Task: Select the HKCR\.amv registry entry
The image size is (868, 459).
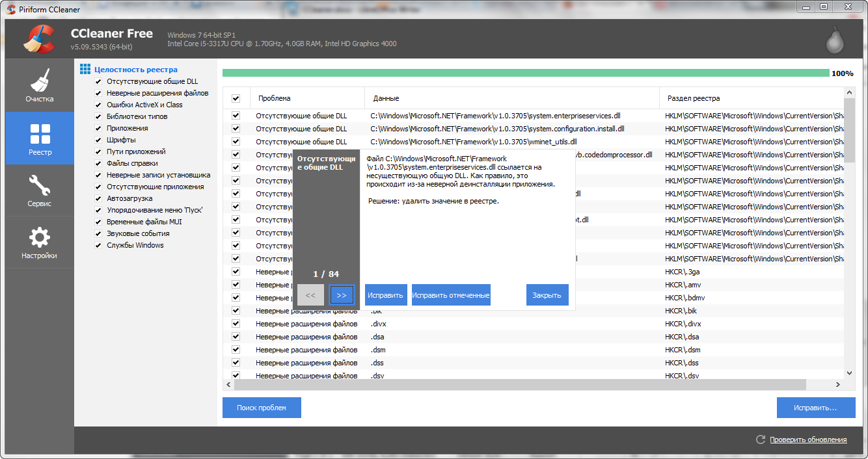Action: 682,285
